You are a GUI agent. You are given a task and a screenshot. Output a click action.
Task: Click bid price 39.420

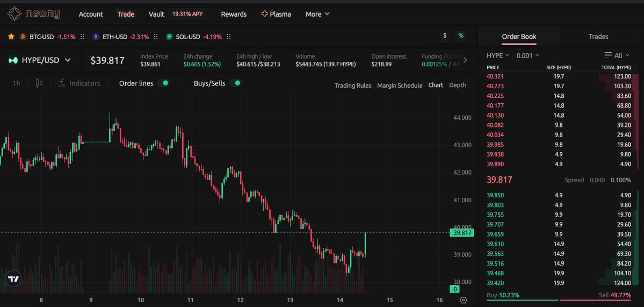(495, 283)
